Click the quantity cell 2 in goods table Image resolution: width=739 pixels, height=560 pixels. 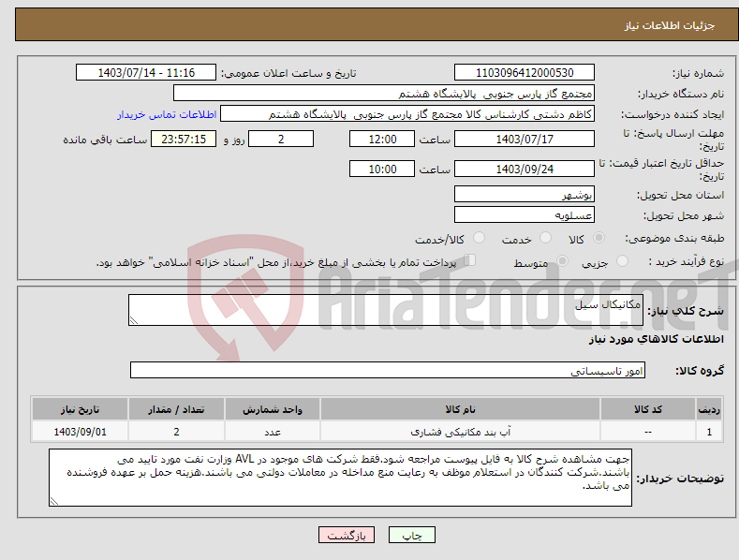point(176,432)
